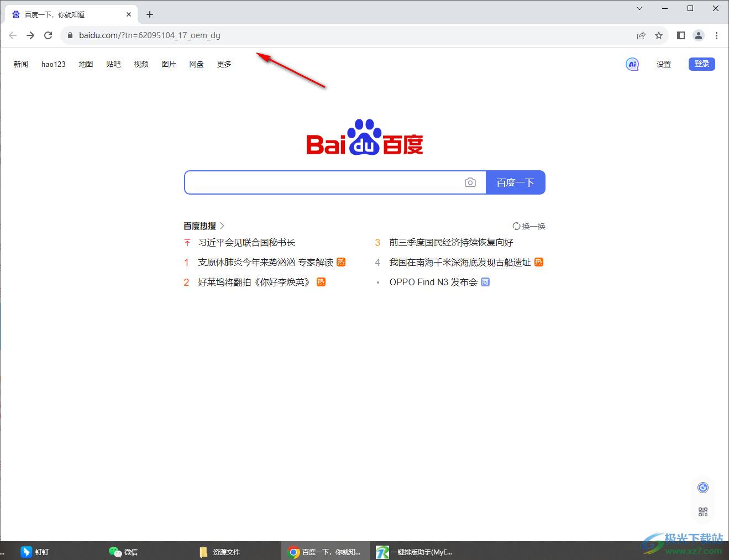Open image search camera icon

[x=470, y=182]
